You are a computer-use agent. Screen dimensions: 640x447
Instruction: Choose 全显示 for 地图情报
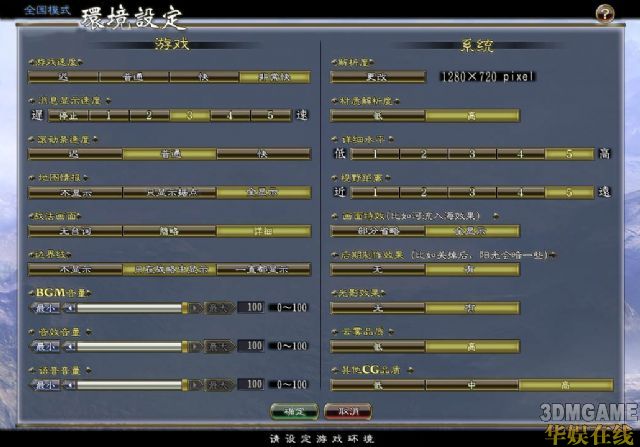[264, 193]
